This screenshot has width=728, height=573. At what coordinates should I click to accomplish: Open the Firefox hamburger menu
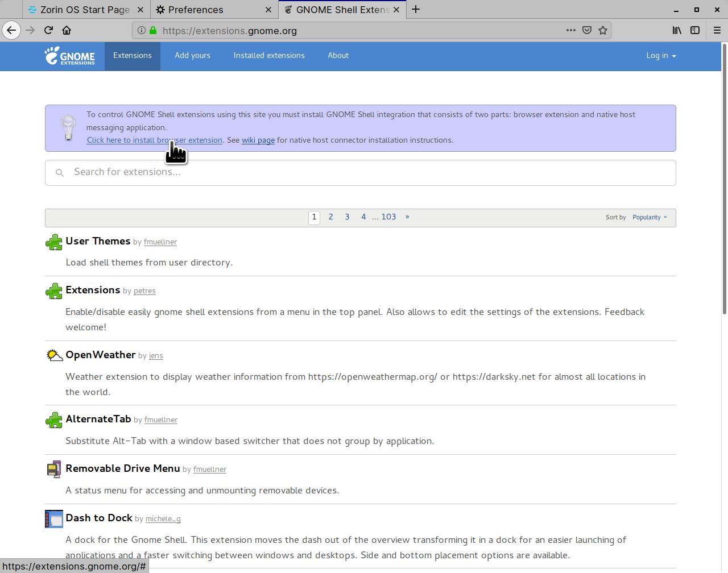tap(717, 31)
